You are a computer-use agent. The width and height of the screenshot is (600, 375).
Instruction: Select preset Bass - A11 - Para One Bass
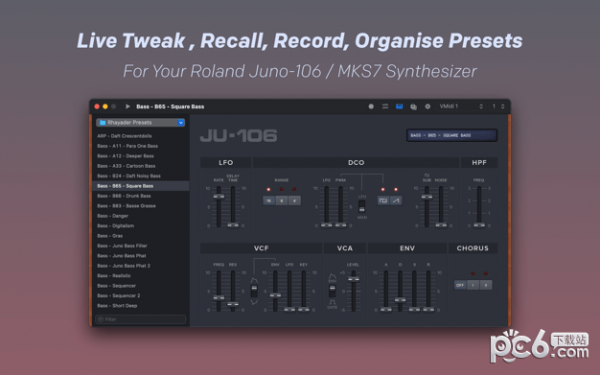pos(140,146)
